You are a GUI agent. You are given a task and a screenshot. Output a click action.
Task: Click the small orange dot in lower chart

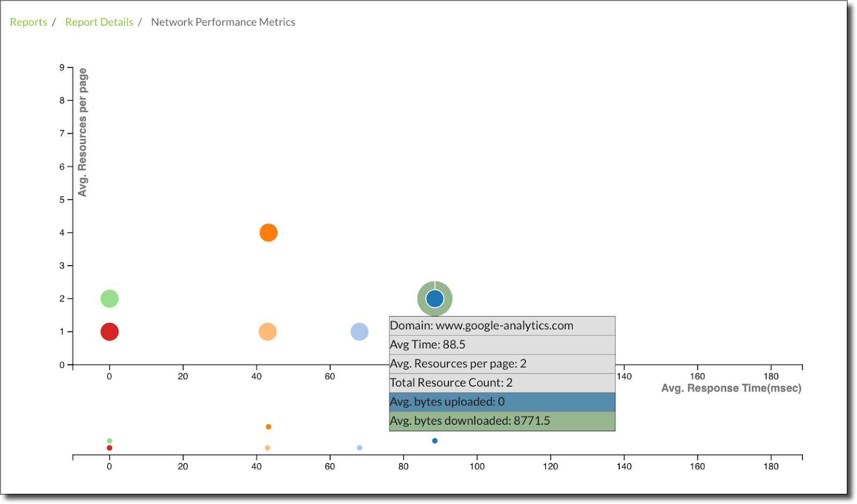pos(268,427)
